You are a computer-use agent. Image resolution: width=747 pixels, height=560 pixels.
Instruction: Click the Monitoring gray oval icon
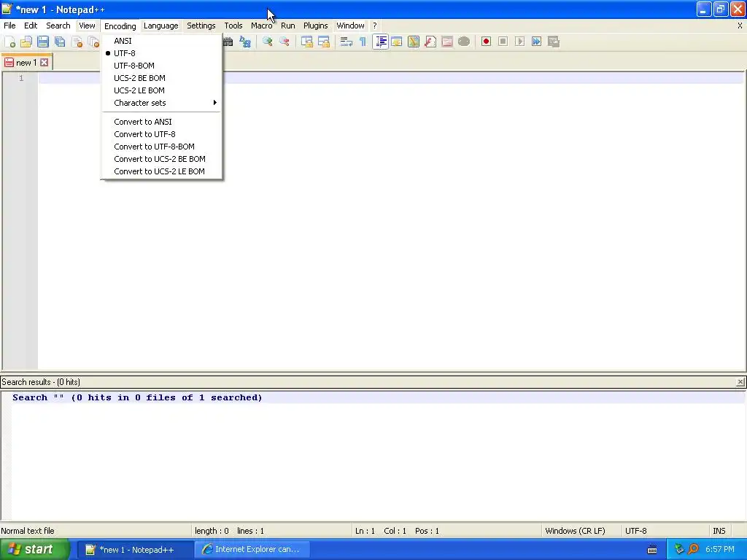pos(464,42)
